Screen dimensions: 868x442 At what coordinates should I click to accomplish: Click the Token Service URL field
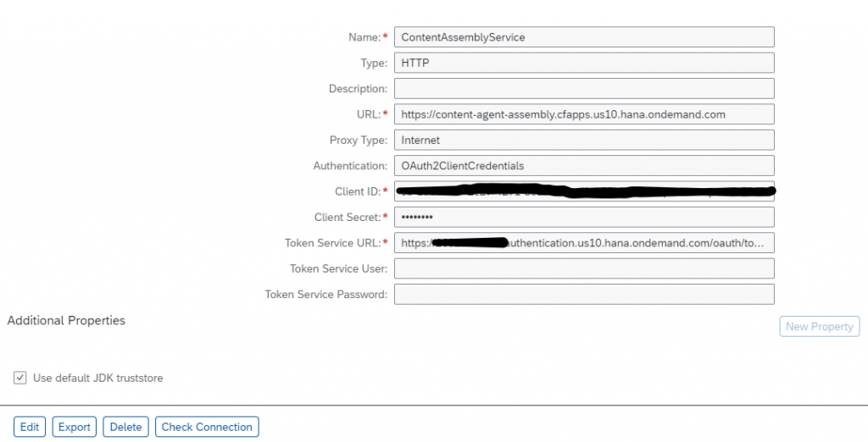(x=584, y=243)
